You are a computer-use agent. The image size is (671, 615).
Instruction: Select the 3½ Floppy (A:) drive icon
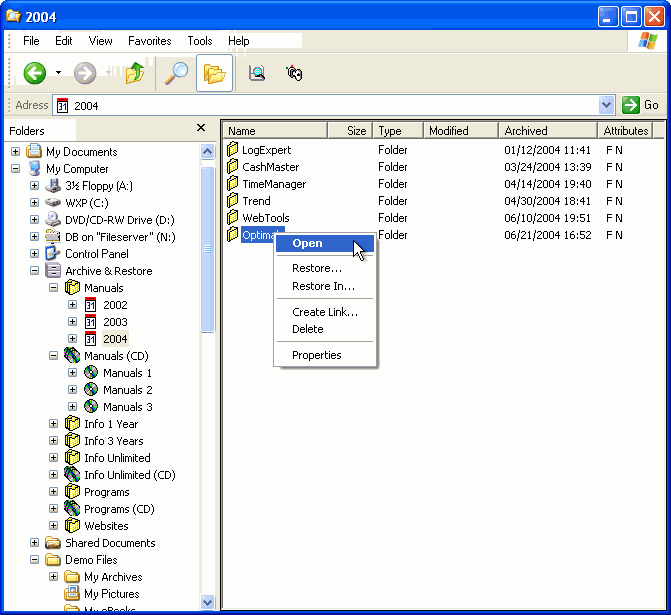(53, 185)
